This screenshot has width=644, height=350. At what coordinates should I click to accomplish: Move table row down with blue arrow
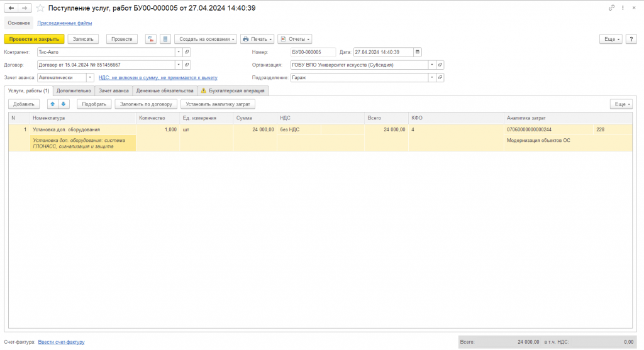pyautogui.click(x=64, y=104)
